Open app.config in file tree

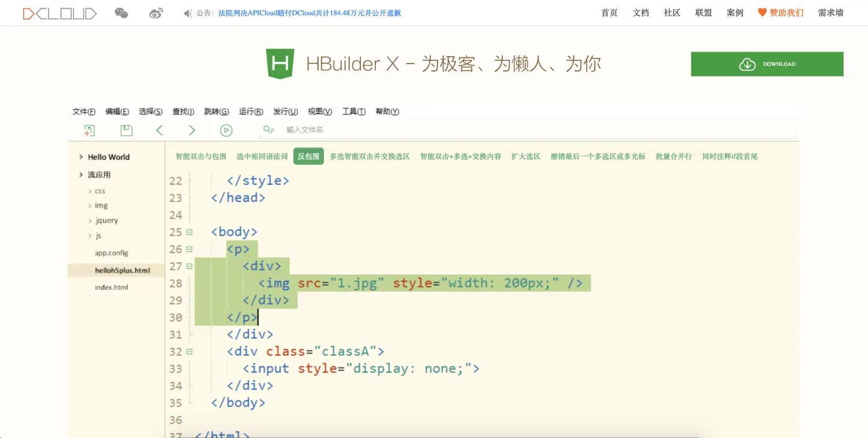point(112,253)
